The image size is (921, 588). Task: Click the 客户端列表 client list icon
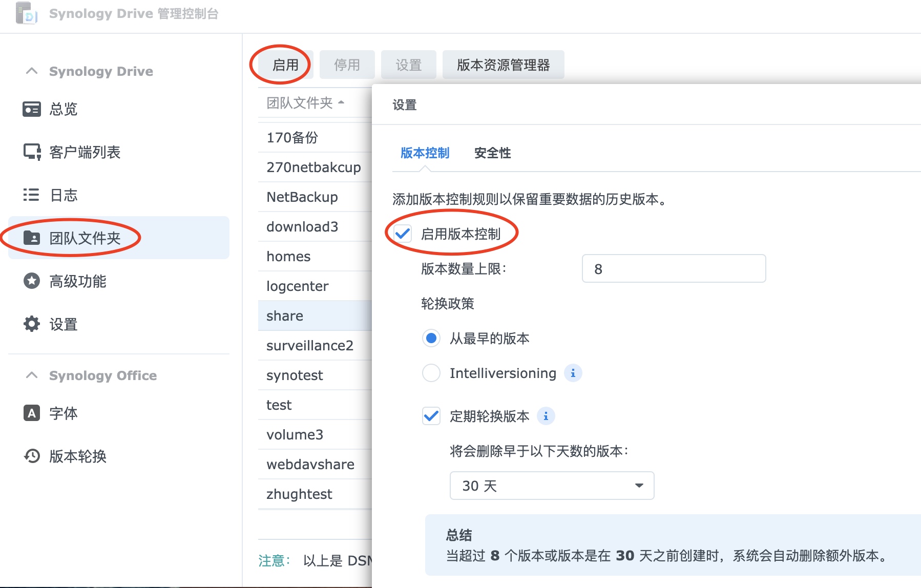(x=32, y=152)
